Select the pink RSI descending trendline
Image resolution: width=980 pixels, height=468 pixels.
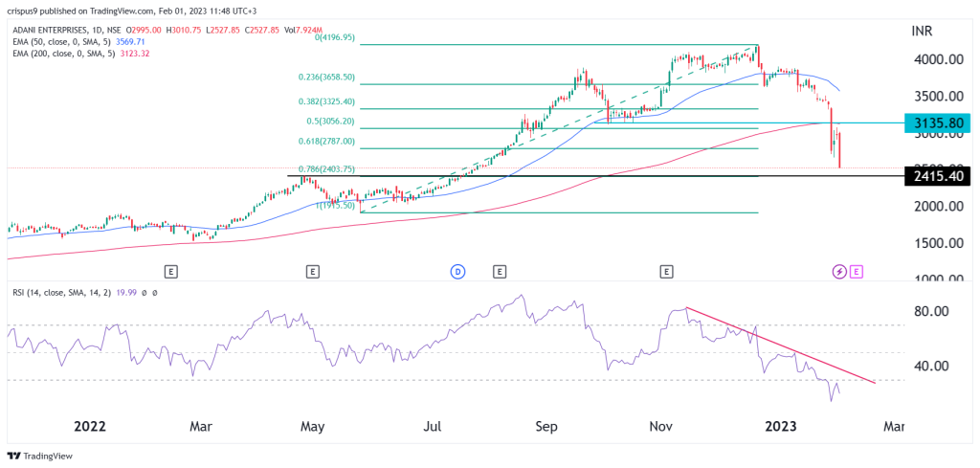pos(781,345)
